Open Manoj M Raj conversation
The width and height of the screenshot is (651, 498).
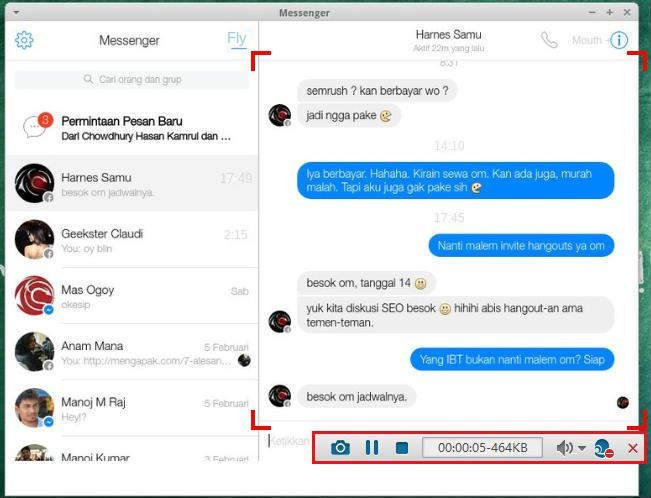coord(132,408)
